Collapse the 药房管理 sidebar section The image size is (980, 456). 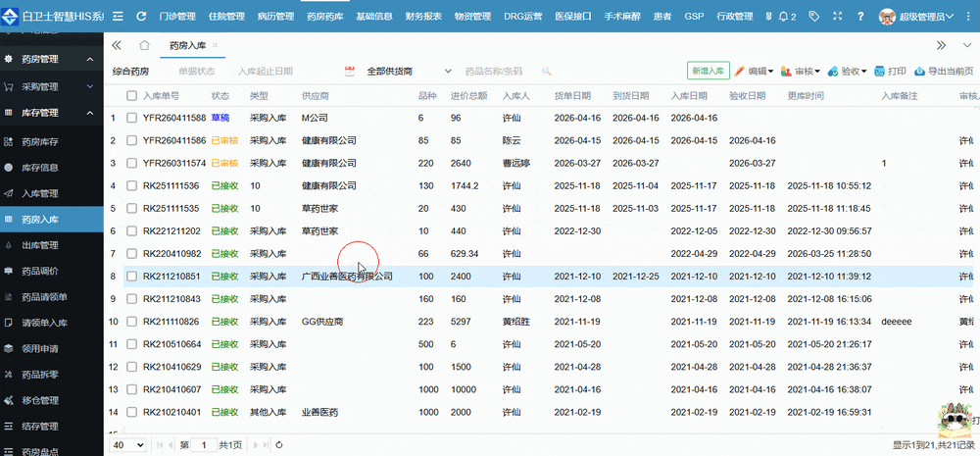point(90,59)
